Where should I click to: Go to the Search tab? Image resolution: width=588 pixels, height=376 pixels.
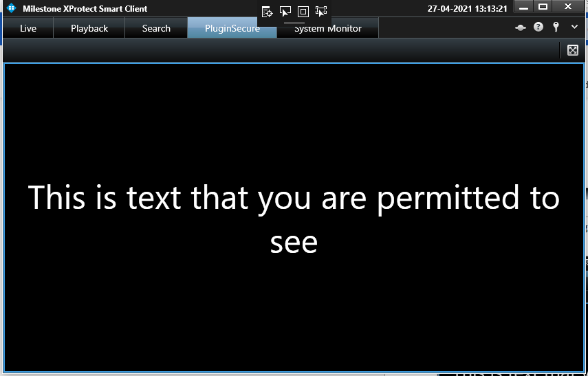pos(156,28)
